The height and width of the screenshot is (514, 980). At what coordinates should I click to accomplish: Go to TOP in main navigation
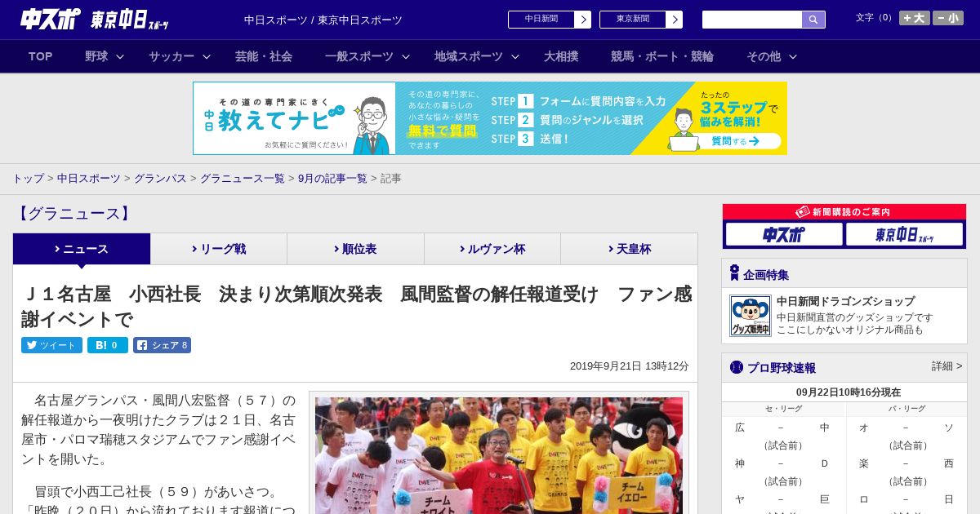40,56
